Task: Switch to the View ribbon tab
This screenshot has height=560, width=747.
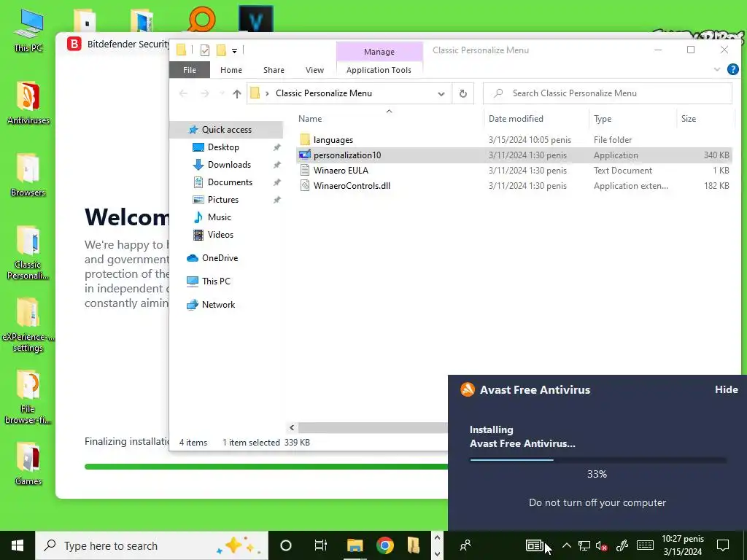Action: point(314,70)
